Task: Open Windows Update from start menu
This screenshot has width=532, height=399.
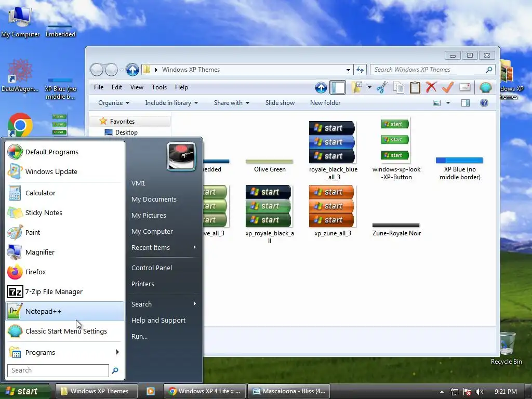Action: (65, 171)
